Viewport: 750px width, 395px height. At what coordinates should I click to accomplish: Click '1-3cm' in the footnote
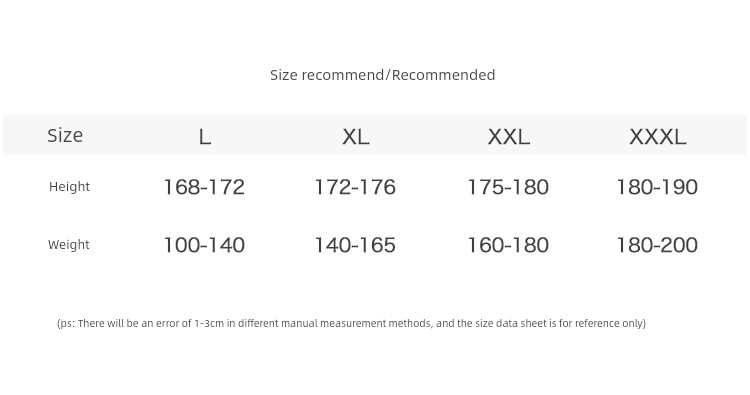click(209, 323)
